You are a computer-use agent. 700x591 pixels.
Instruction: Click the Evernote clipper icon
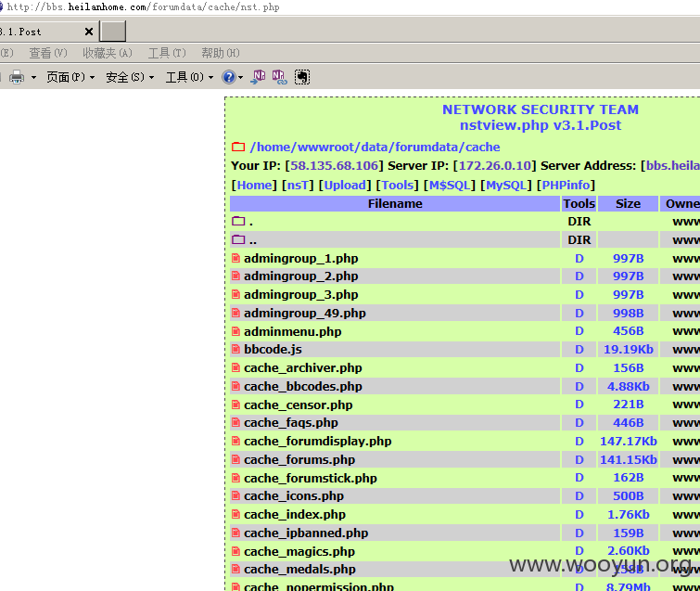(302, 77)
